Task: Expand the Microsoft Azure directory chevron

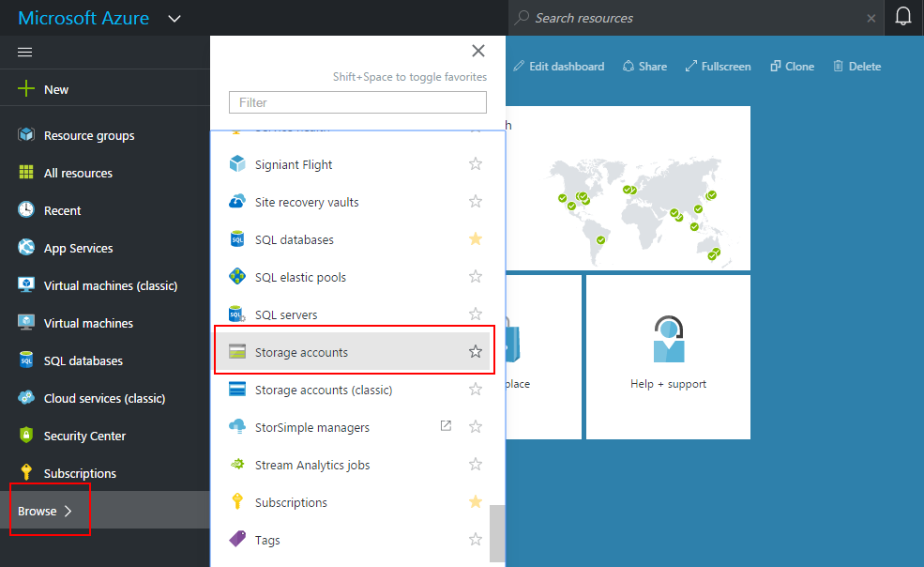Action: tap(174, 17)
